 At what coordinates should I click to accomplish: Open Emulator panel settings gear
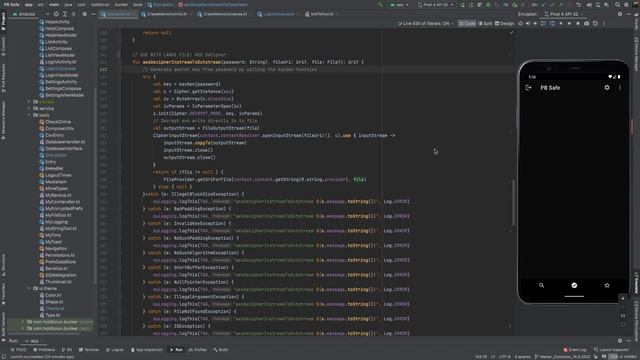tap(620, 14)
